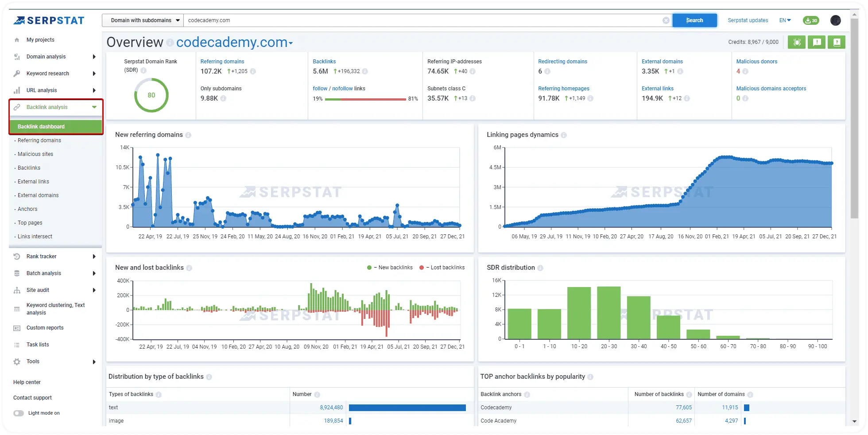The width and height of the screenshot is (868, 435).
Task: Turn on Light mode
Action: tap(19, 412)
